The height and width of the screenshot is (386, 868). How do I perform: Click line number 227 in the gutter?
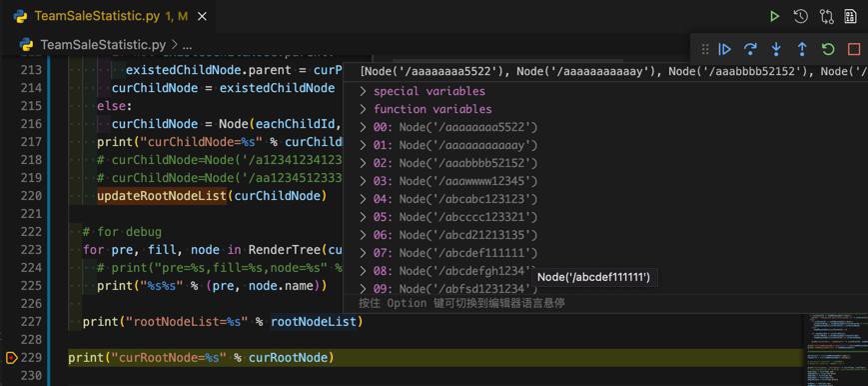[30, 322]
